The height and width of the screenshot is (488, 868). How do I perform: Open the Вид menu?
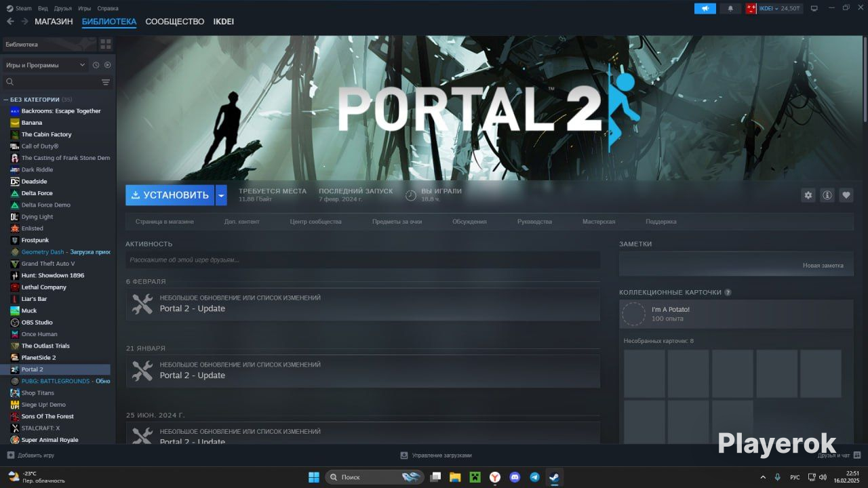(x=43, y=8)
